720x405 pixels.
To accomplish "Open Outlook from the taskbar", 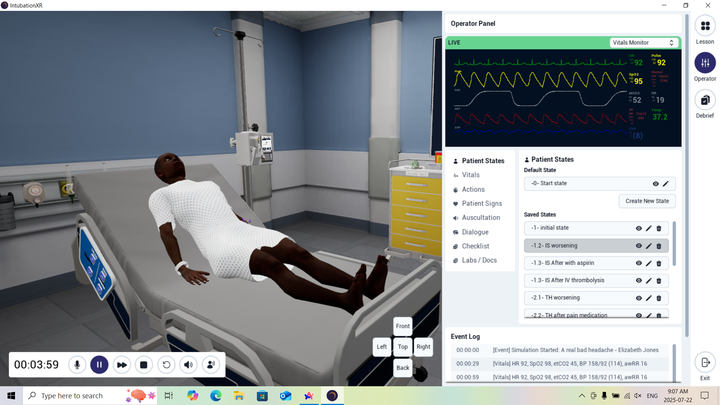I will click(x=286, y=396).
